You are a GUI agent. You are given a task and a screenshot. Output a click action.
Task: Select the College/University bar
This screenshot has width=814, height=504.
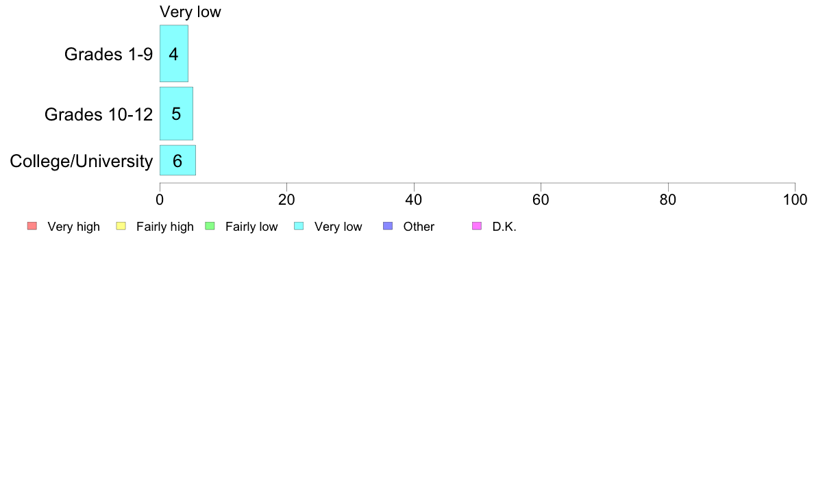(177, 160)
